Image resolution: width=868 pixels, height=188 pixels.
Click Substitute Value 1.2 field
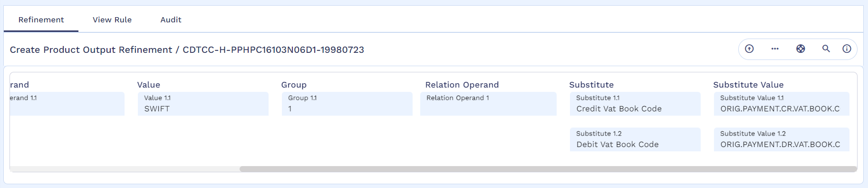(781, 139)
